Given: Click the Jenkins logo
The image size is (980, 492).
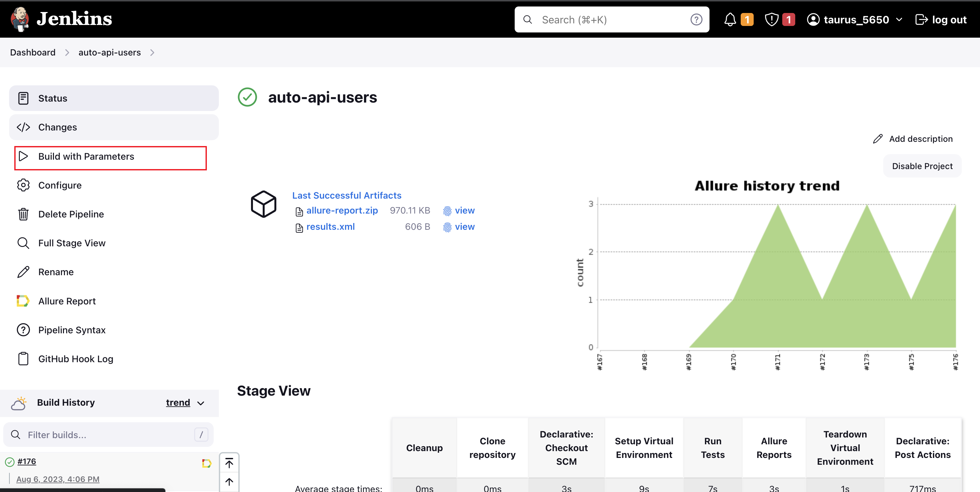Looking at the screenshot, I should 61,18.
